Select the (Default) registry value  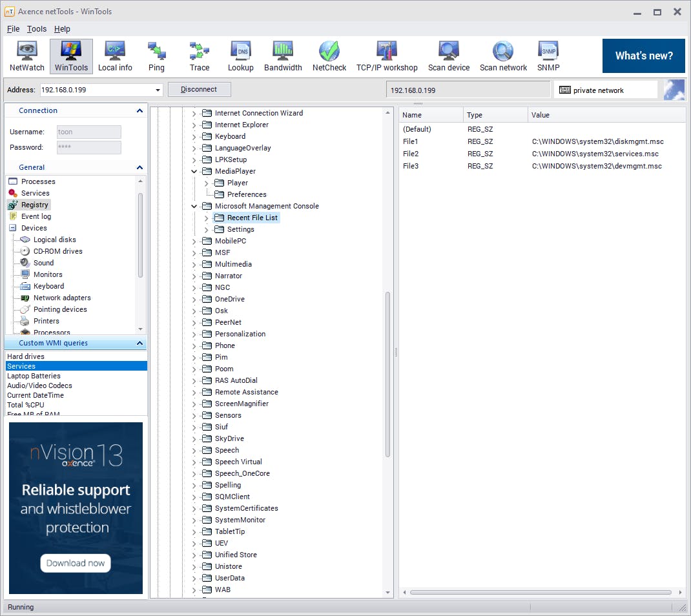(x=417, y=129)
